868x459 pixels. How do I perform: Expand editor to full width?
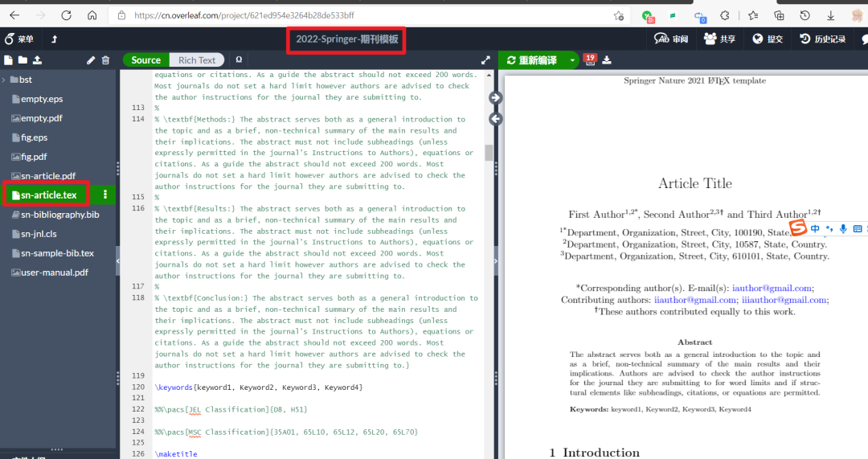tap(485, 60)
